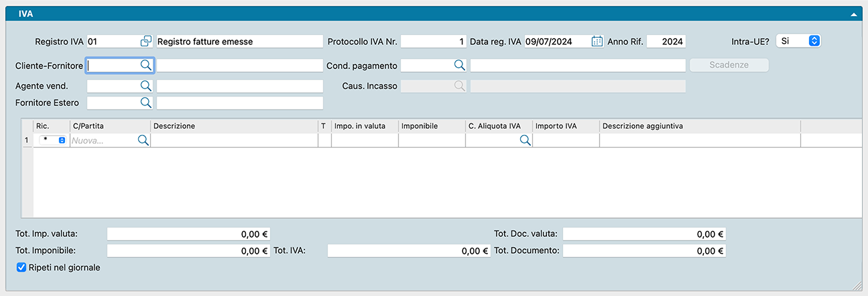Click the Anno Rif. field showing 2024
Image resolution: width=868 pixels, height=296 pixels.
coord(666,42)
